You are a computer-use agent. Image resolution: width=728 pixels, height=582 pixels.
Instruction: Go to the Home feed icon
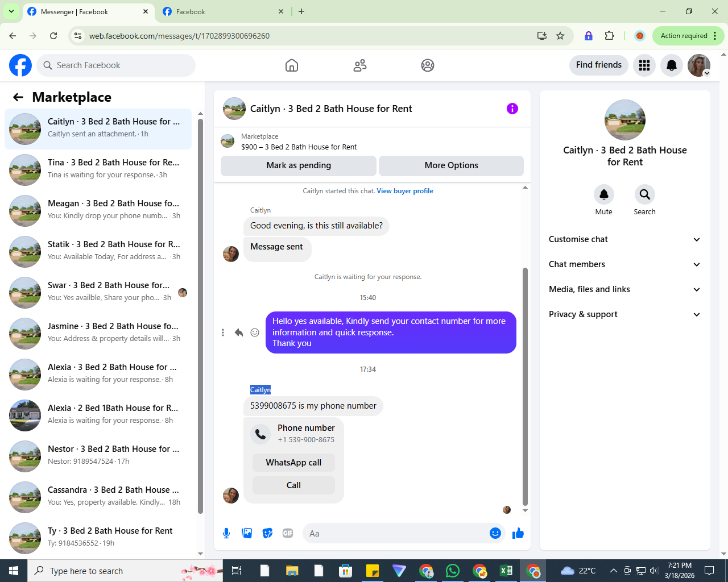tap(292, 65)
